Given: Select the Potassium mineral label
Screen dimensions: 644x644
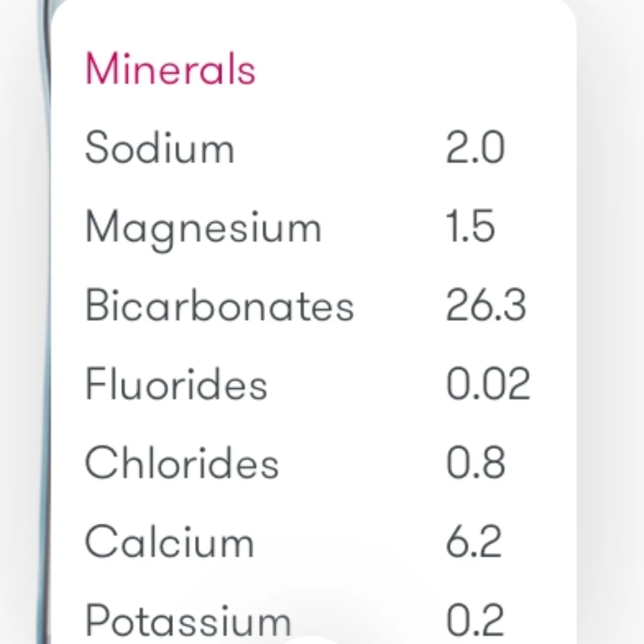Looking at the screenshot, I should 188,620.
